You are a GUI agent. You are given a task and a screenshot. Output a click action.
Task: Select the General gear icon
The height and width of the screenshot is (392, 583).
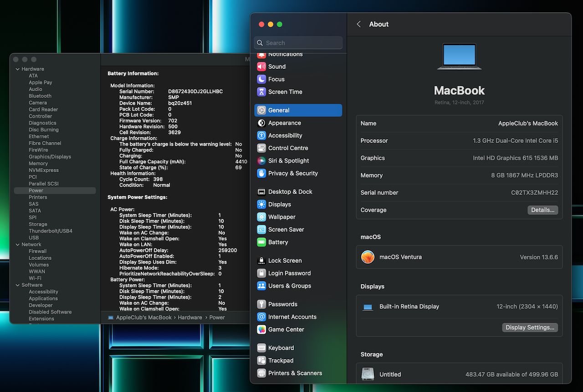(x=261, y=110)
